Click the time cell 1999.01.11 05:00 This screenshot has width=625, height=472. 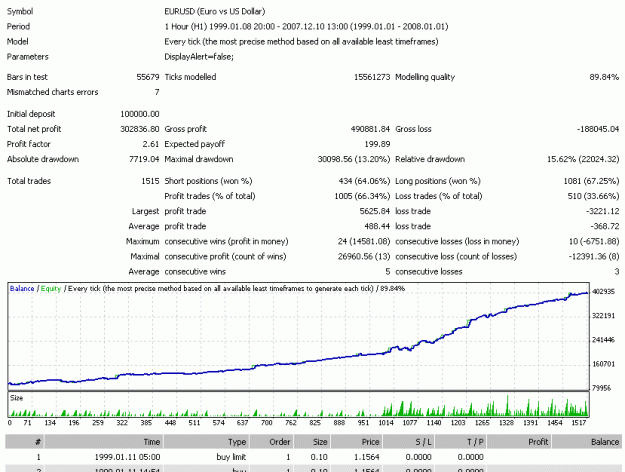128,457
